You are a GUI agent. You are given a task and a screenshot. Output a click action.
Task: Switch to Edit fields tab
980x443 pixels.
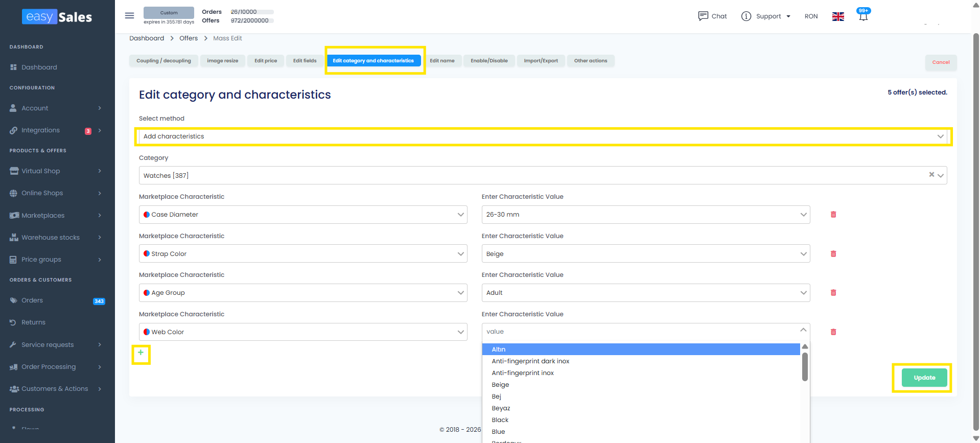click(x=305, y=61)
